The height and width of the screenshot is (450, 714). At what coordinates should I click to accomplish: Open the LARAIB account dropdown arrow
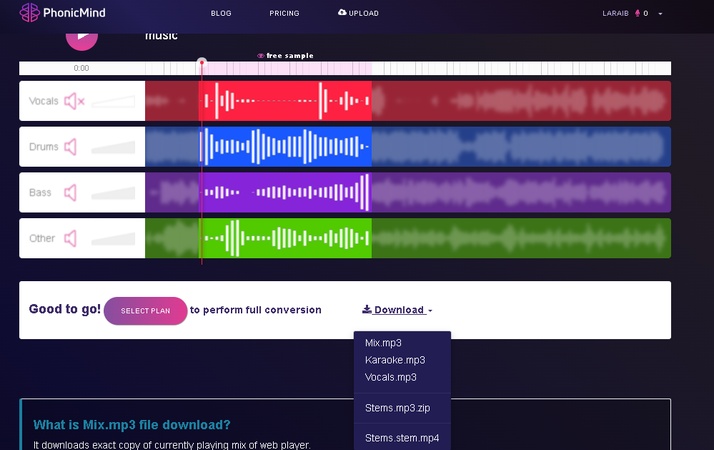[660, 14]
